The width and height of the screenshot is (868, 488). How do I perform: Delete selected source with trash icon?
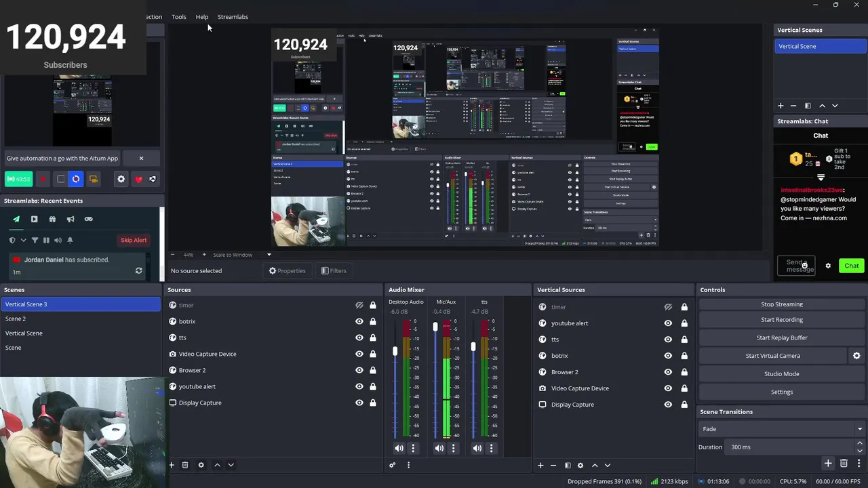[x=184, y=465]
